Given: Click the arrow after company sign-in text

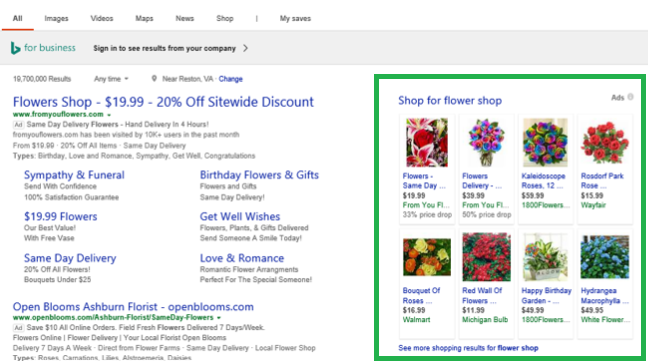Looking at the screenshot, I should (x=245, y=48).
